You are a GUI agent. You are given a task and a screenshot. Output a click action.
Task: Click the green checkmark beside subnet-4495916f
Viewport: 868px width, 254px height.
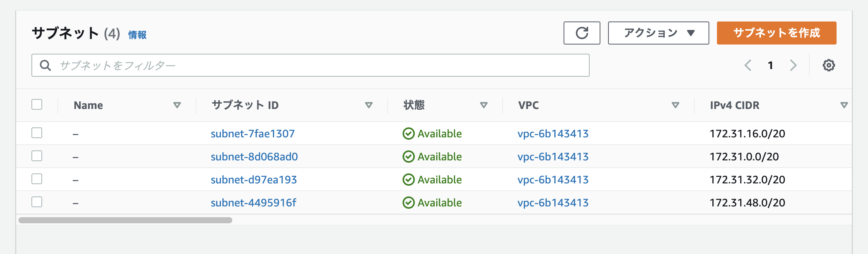[x=409, y=202]
